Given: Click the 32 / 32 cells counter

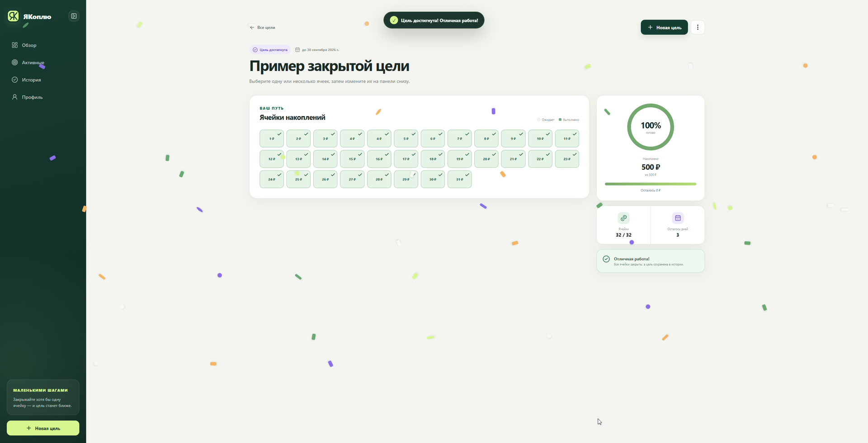Looking at the screenshot, I should point(623,235).
